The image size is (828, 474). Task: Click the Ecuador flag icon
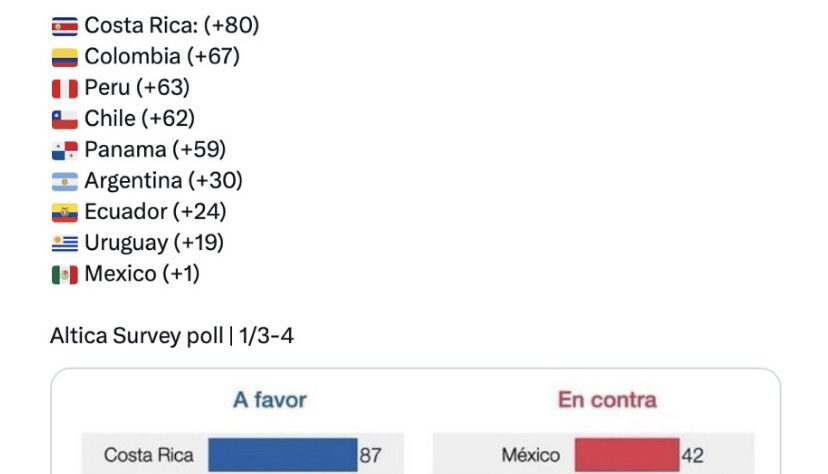(x=64, y=213)
